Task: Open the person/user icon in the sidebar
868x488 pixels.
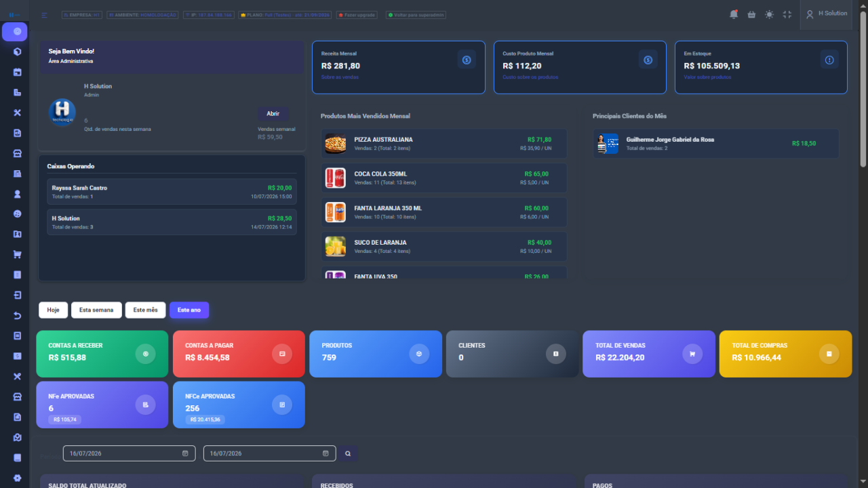Action: click(x=17, y=194)
